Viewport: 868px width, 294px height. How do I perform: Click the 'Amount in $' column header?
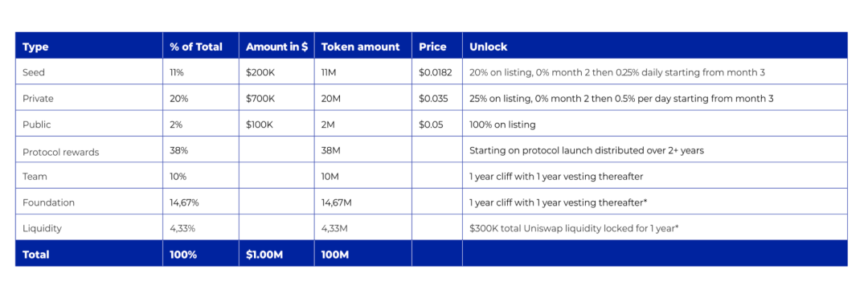point(276,47)
